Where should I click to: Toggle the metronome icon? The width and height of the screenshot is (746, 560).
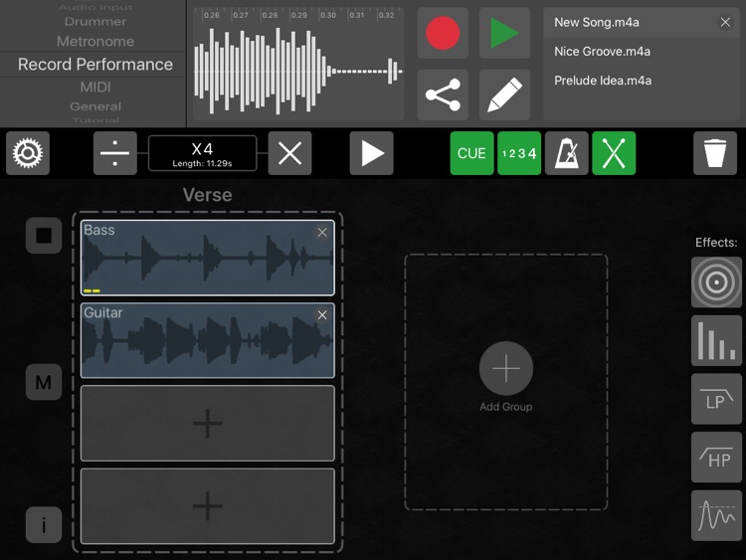pos(567,153)
